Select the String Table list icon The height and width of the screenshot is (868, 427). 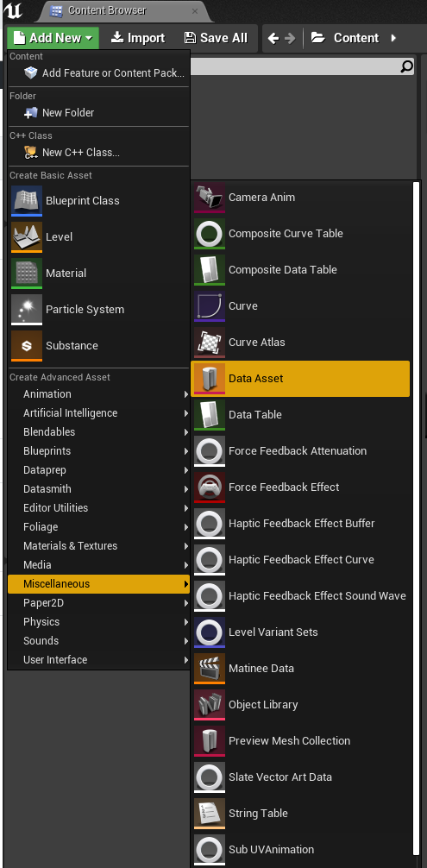(210, 814)
